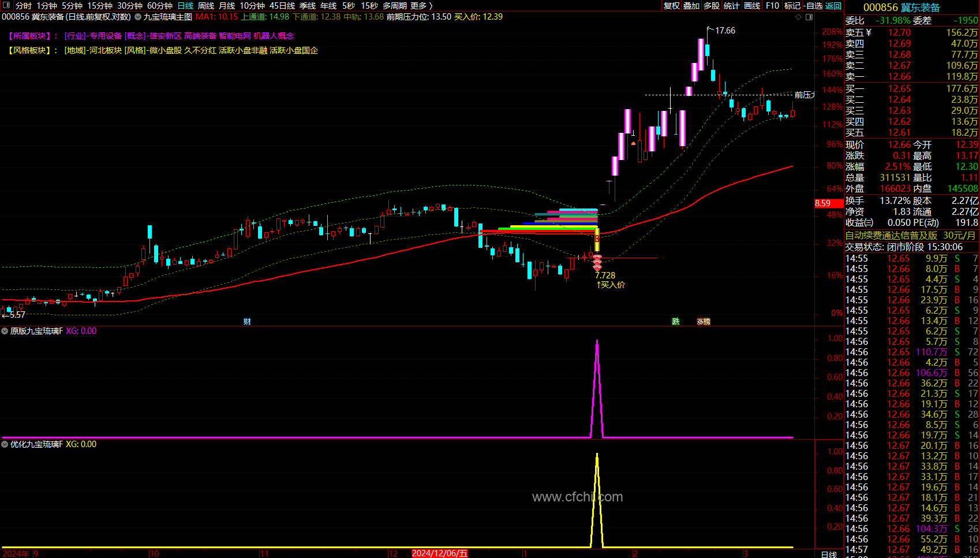This screenshot has height=558, width=980.
Task: Click the 110.7万 trade volume entry
Action: pyautogui.click(x=932, y=352)
